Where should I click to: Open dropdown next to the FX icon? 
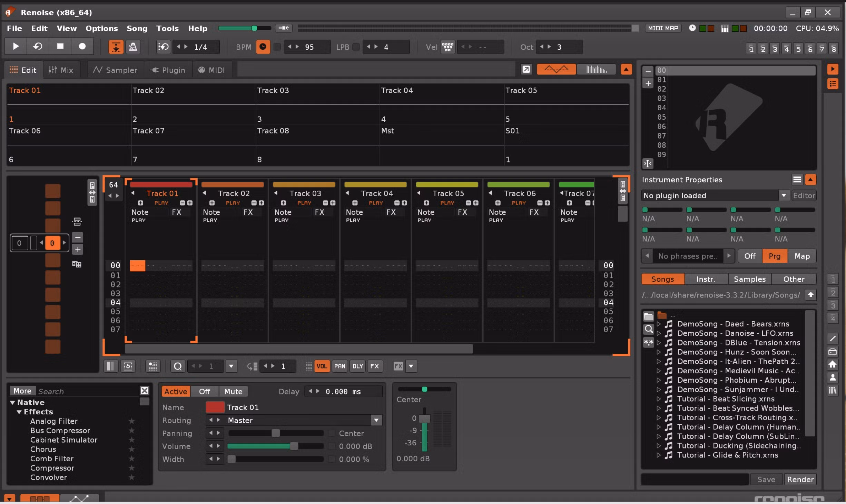point(411,366)
